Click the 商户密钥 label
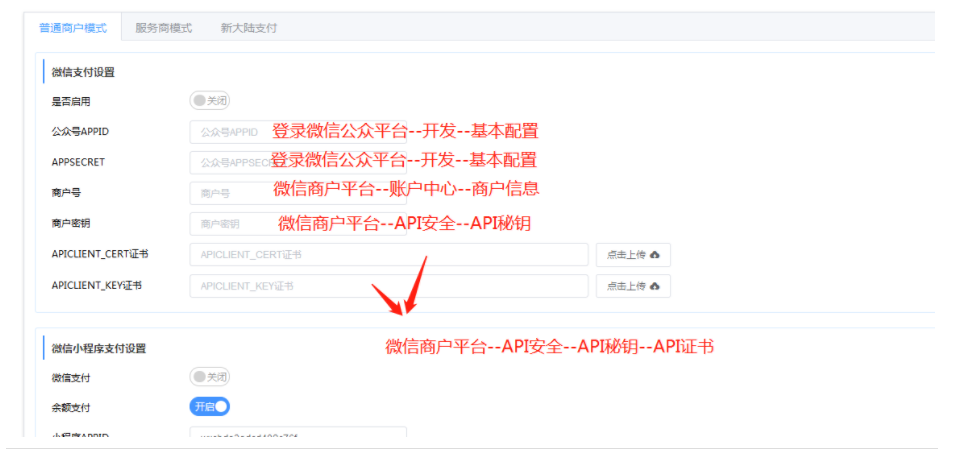966x454 pixels. [71, 224]
